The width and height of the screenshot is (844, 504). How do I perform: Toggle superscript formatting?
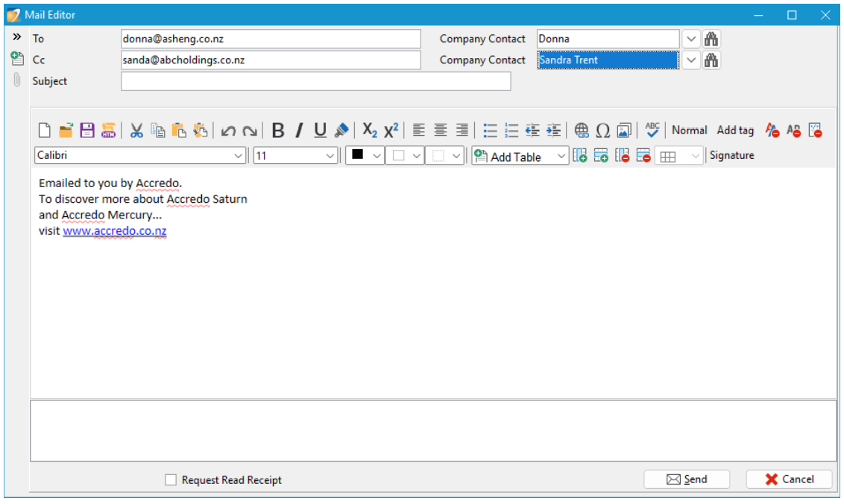pyautogui.click(x=391, y=130)
